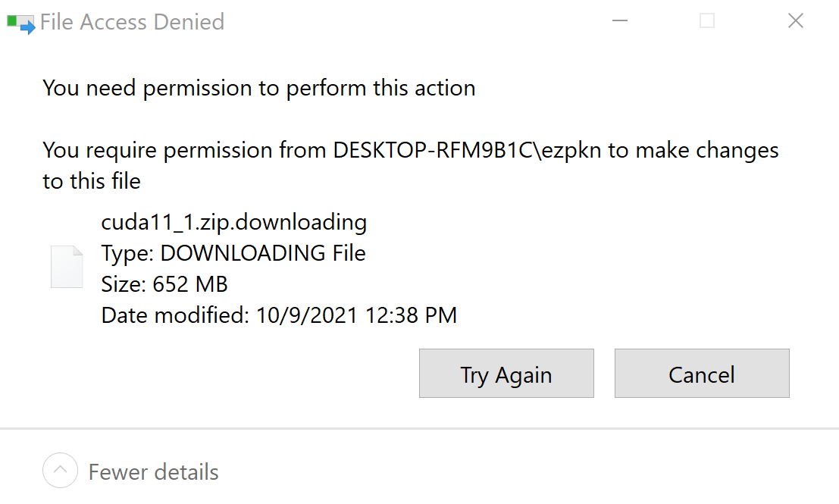Select the cuda11_1.zip.downloading file name

click(x=233, y=222)
